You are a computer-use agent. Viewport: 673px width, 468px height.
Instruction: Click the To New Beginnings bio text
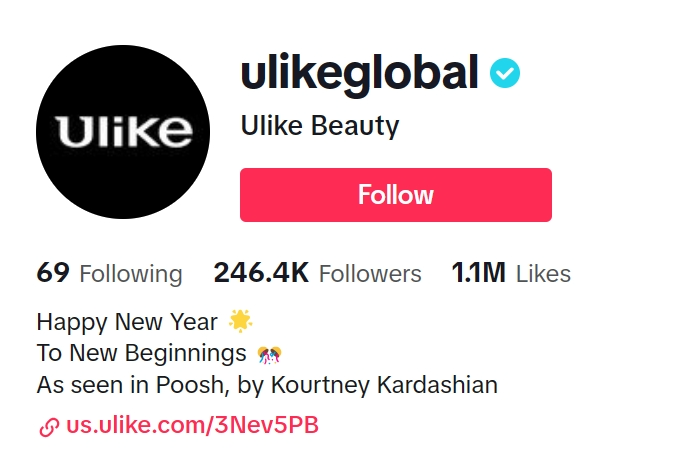(x=141, y=353)
